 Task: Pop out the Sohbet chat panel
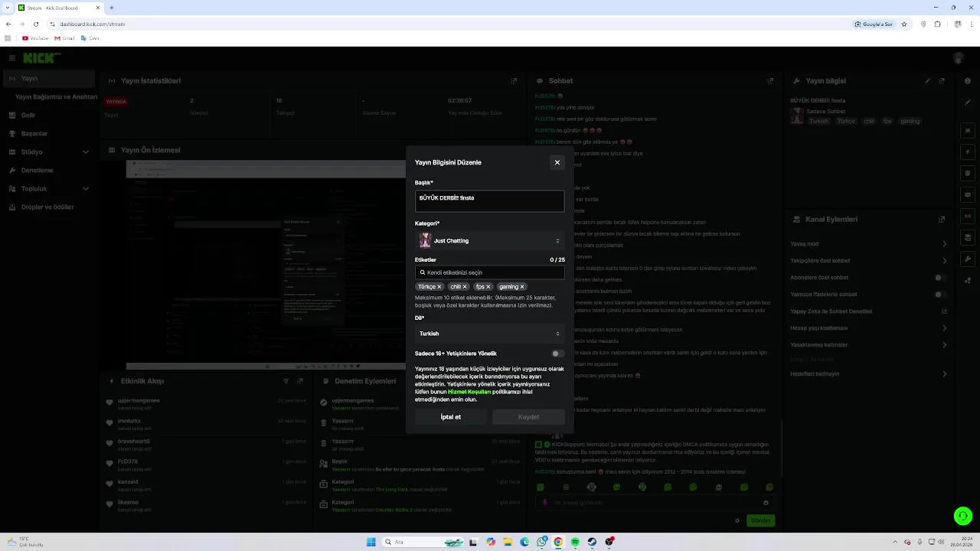coord(770,80)
